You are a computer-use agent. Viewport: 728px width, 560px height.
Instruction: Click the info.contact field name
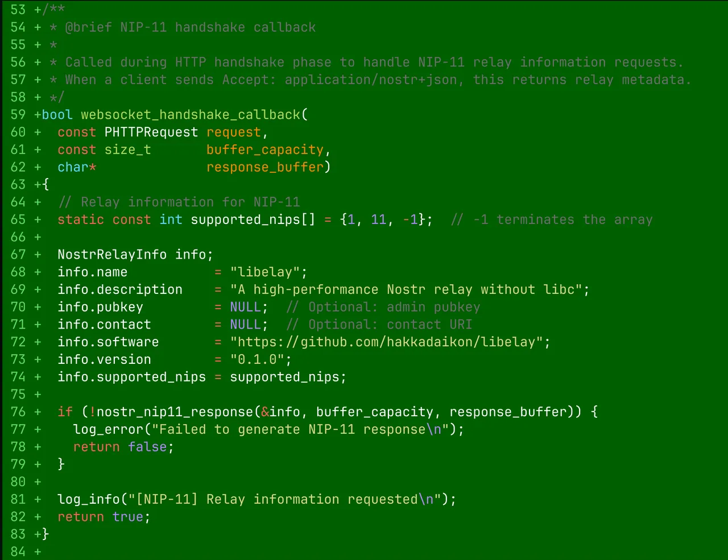(104, 325)
